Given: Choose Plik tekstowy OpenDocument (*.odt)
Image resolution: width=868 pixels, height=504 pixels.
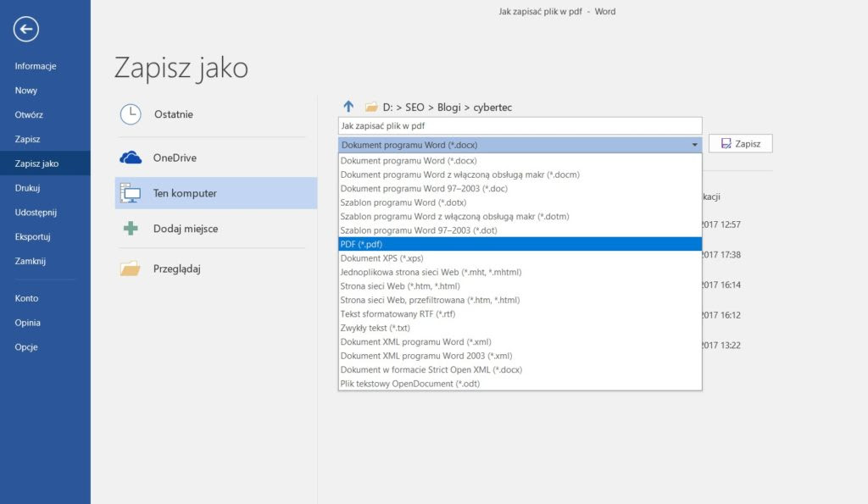Looking at the screenshot, I should [x=520, y=384].
